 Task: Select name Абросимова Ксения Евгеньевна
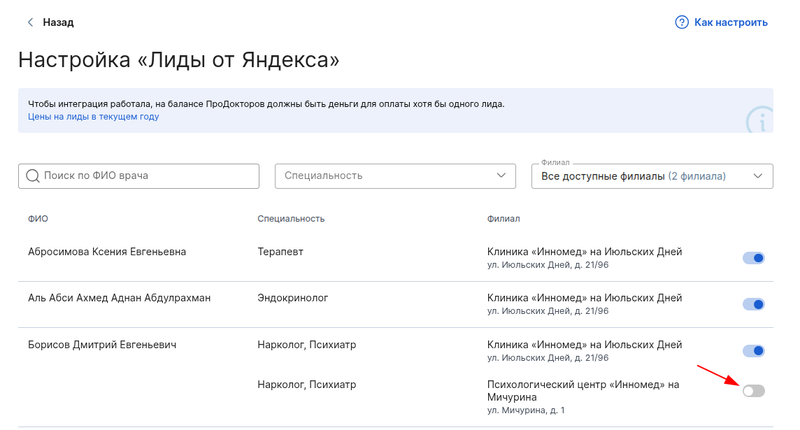pyautogui.click(x=107, y=251)
